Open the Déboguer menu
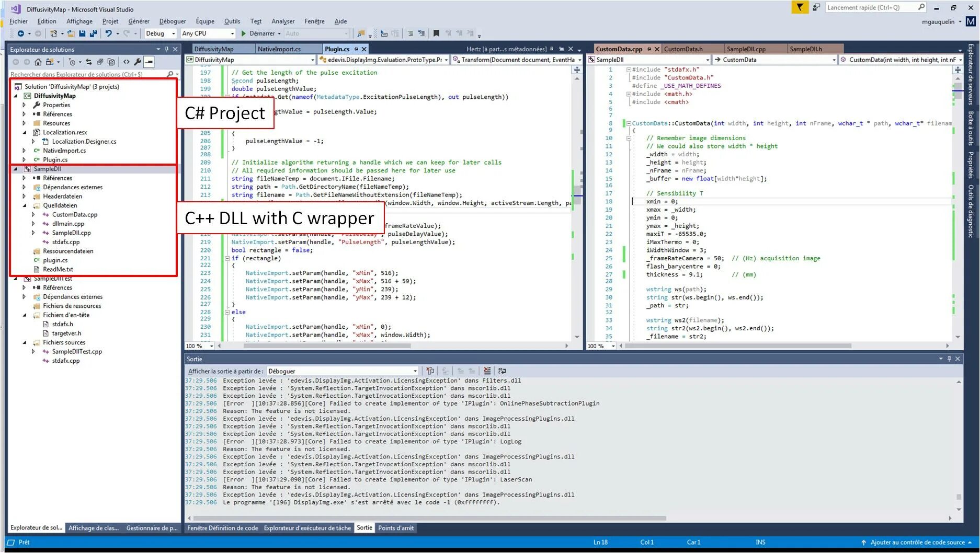Image resolution: width=980 pixels, height=553 pixels. [173, 21]
